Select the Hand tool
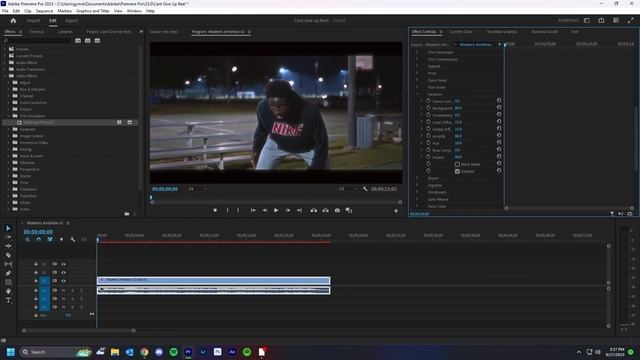 coord(8,291)
